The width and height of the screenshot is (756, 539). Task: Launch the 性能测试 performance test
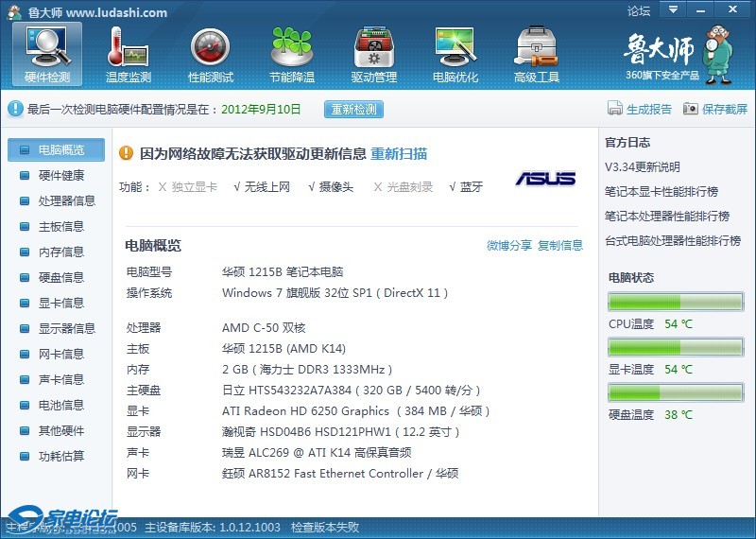pos(210,54)
